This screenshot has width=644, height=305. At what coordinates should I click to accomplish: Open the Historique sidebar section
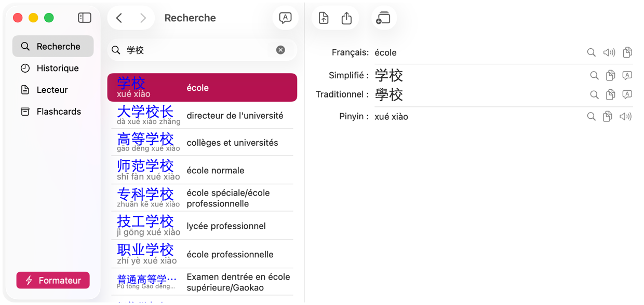53,68
